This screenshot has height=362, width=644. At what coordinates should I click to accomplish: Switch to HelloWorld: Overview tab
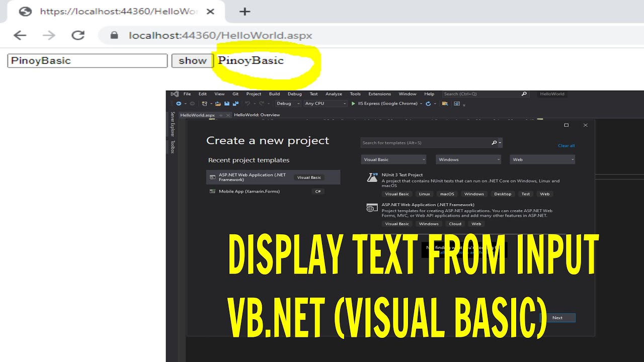[x=257, y=115]
